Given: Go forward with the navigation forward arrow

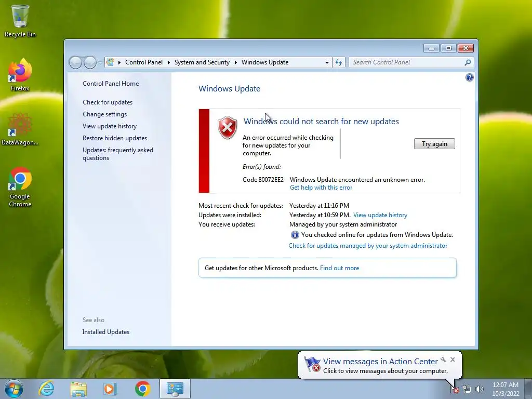Looking at the screenshot, I should (90, 62).
